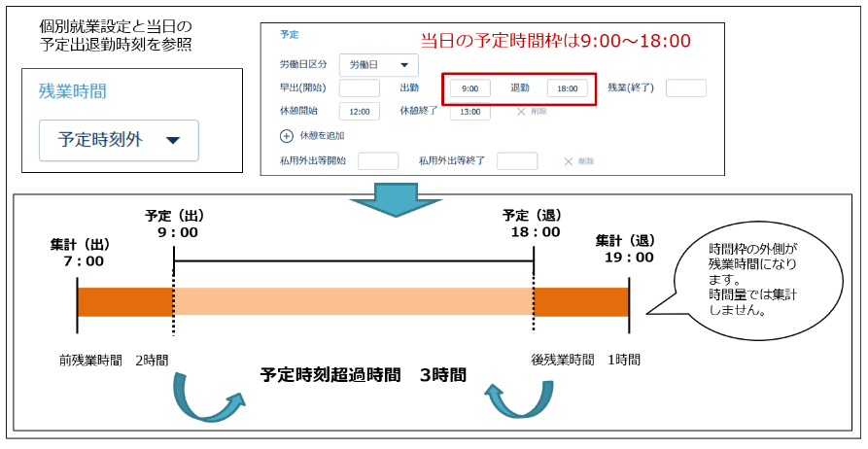Select the 出勤 time field showing 9:00

point(470,88)
